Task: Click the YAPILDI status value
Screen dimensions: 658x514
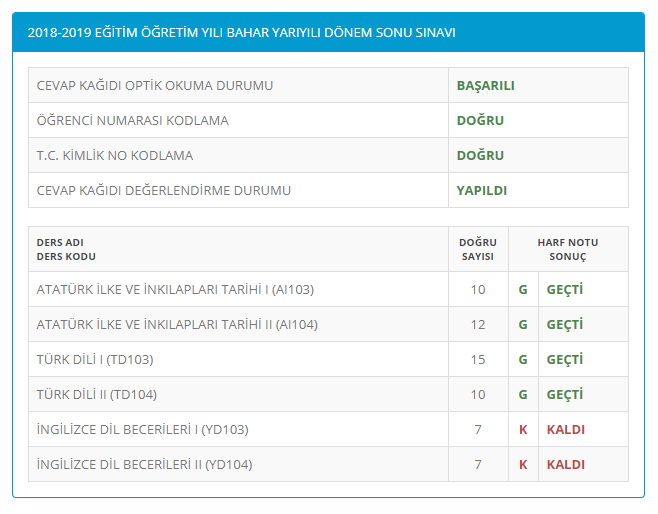Action: point(482,190)
